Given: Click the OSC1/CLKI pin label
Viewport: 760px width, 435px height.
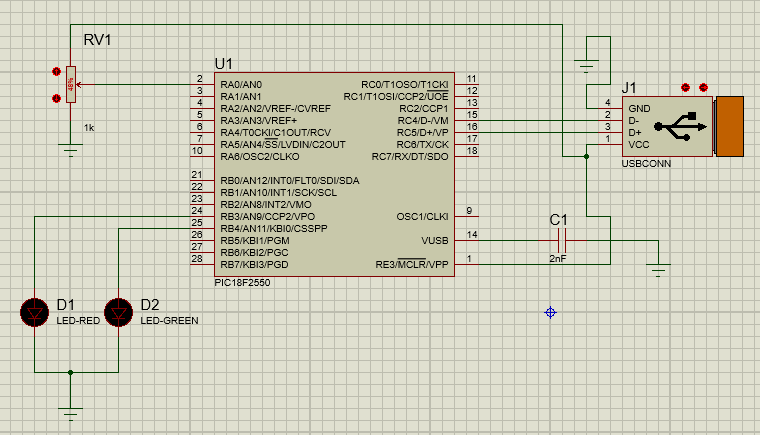Looking at the screenshot, I should point(422,217).
